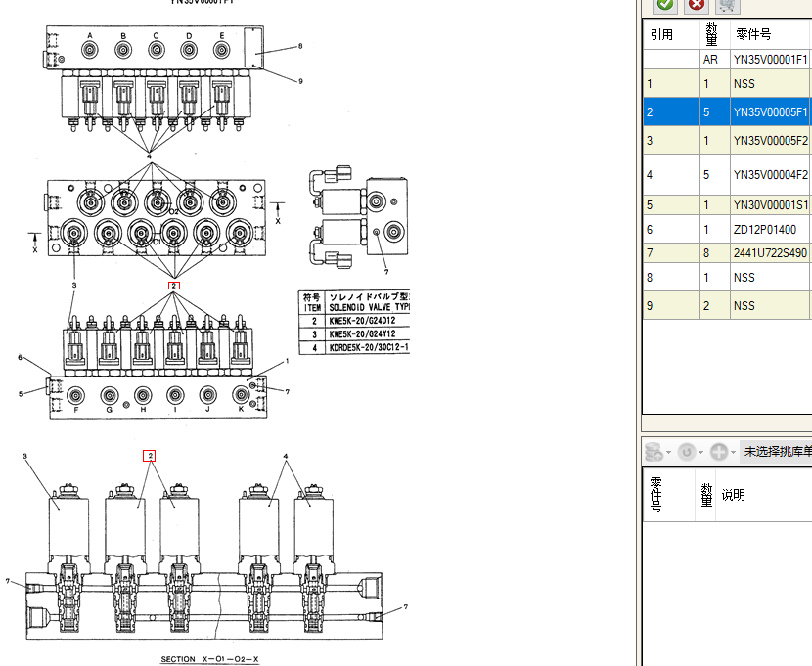Select part number ZD12P01400

tap(771, 229)
